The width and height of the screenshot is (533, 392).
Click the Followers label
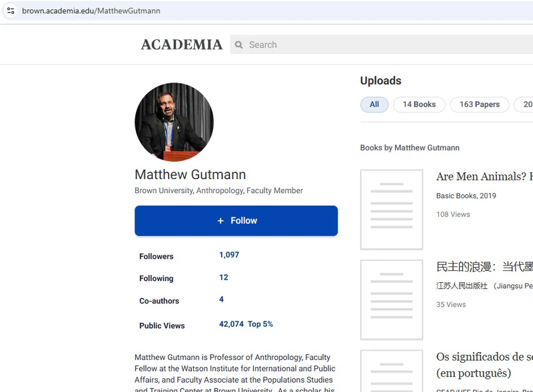[x=157, y=256]
